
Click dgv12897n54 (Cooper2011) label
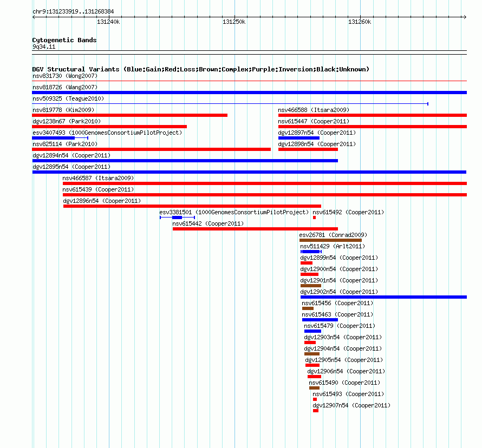[x=317, y=133]
